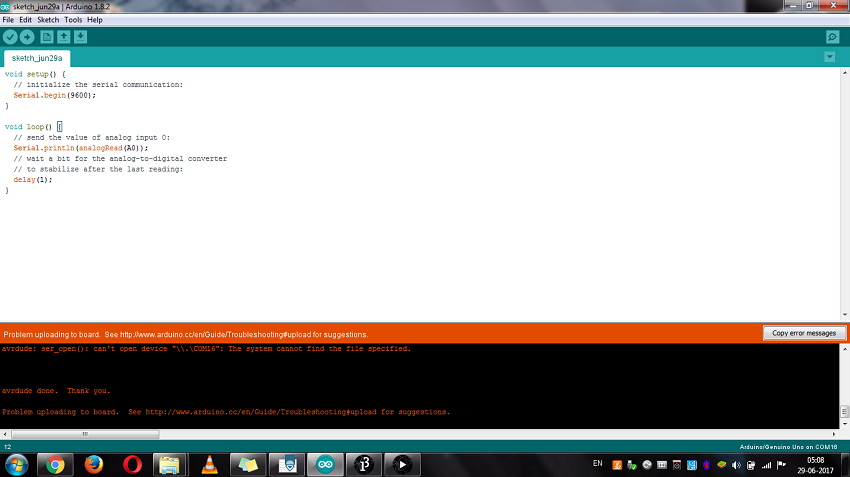
Task: Open Windows Explorer folder in taskbar
Action: click(x=169, y=465)
